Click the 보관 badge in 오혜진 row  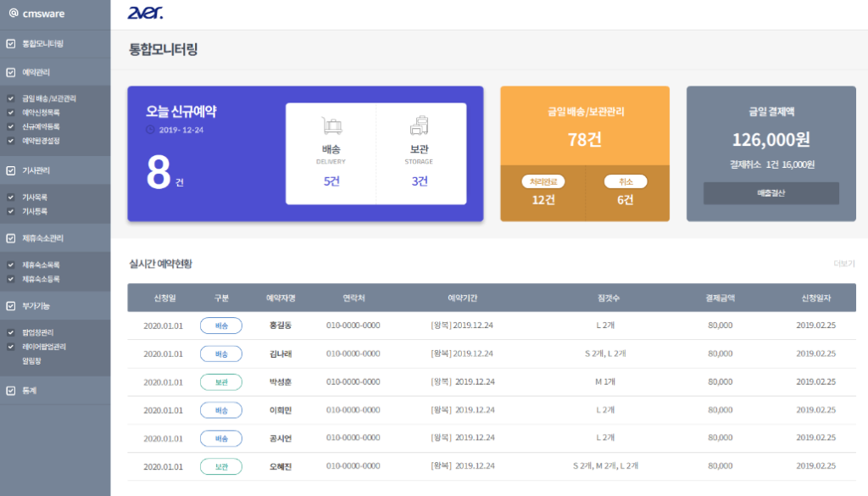tap(221, 466)
